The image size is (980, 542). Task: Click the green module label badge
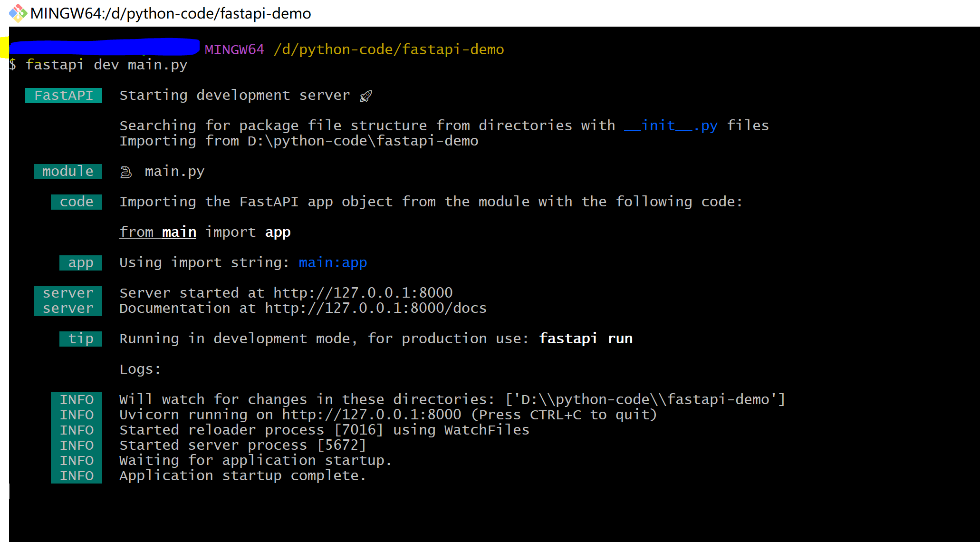click(68, 171)
